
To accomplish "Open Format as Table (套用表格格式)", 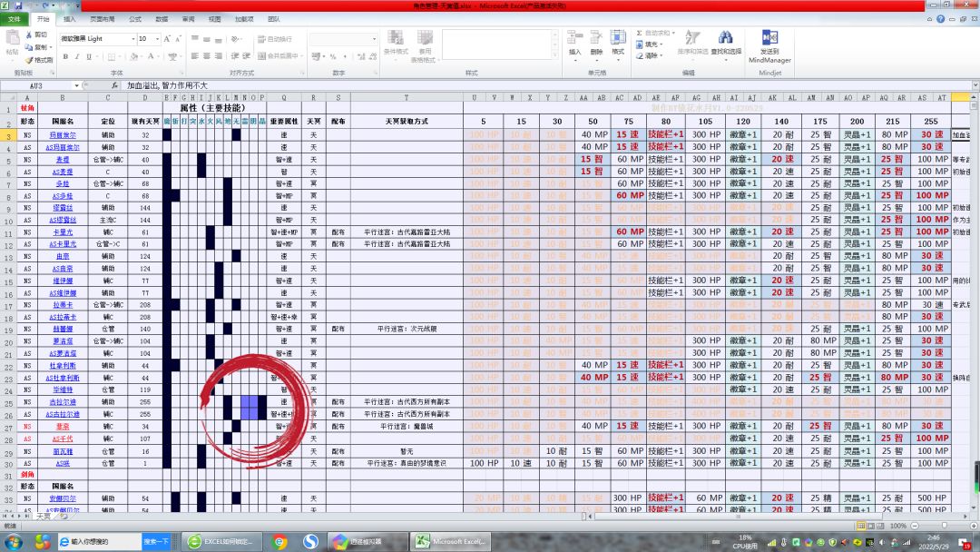I will coord(423,45).
